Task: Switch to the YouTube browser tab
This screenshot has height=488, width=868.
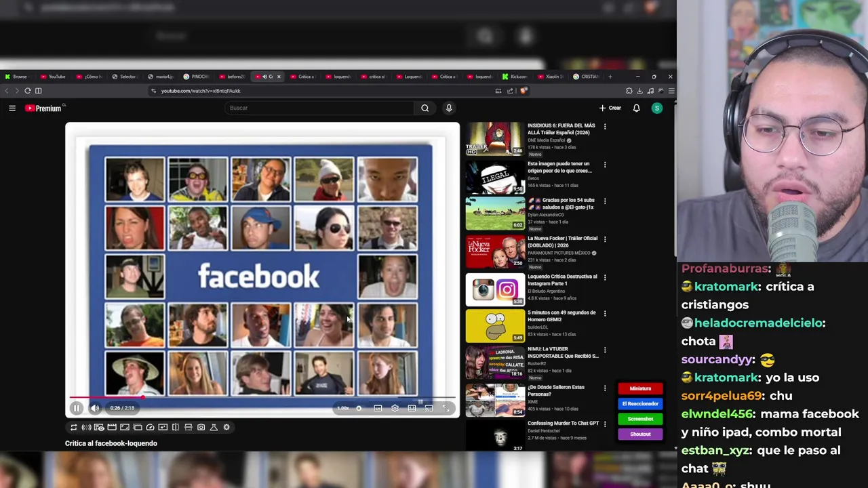Action: (x=53, y=77)
